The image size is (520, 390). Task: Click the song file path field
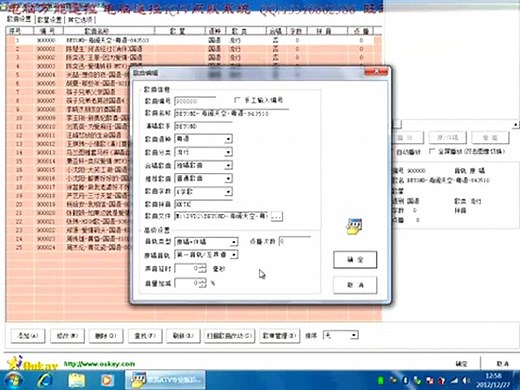221,216
